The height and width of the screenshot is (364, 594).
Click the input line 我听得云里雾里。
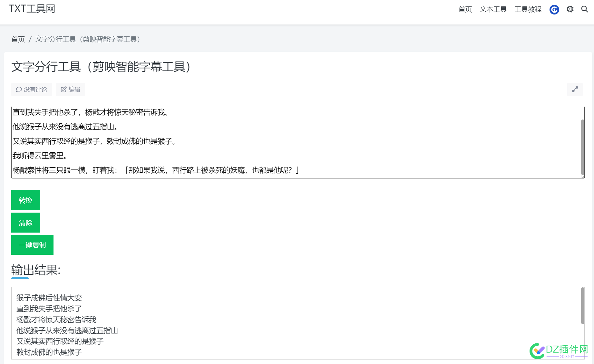(x=40, y=156)
